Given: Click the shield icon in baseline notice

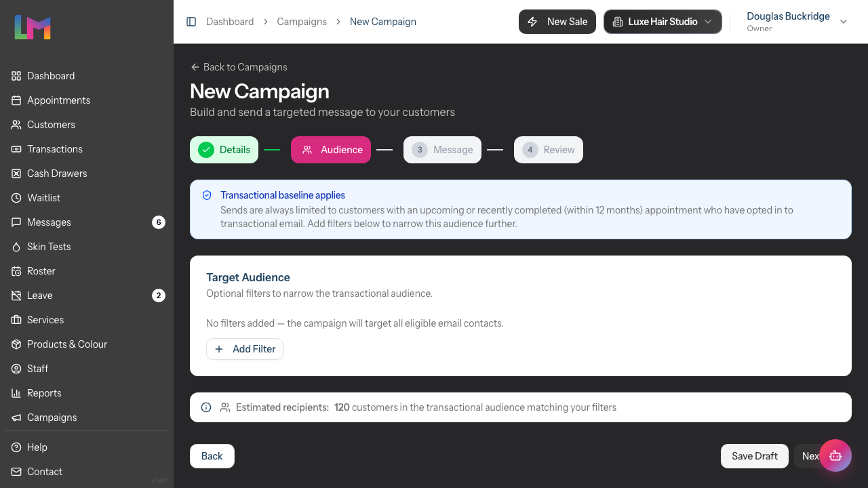Looking at the screenshot, I should point(208,195).
